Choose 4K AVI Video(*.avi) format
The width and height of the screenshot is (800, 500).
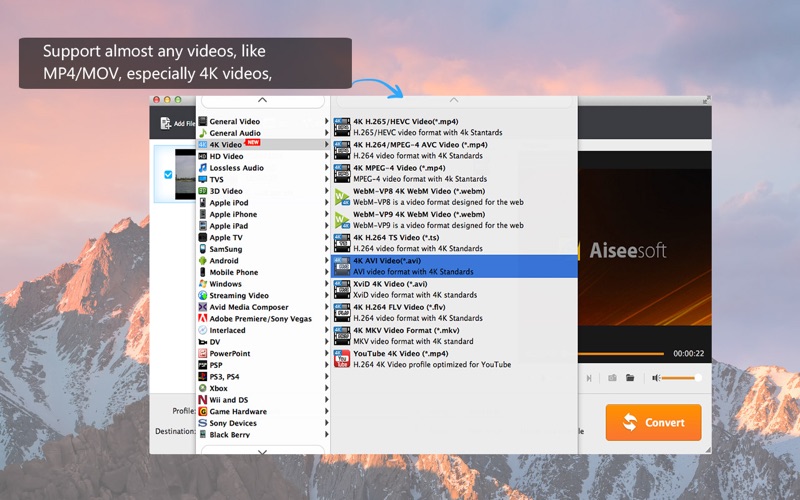454,266
